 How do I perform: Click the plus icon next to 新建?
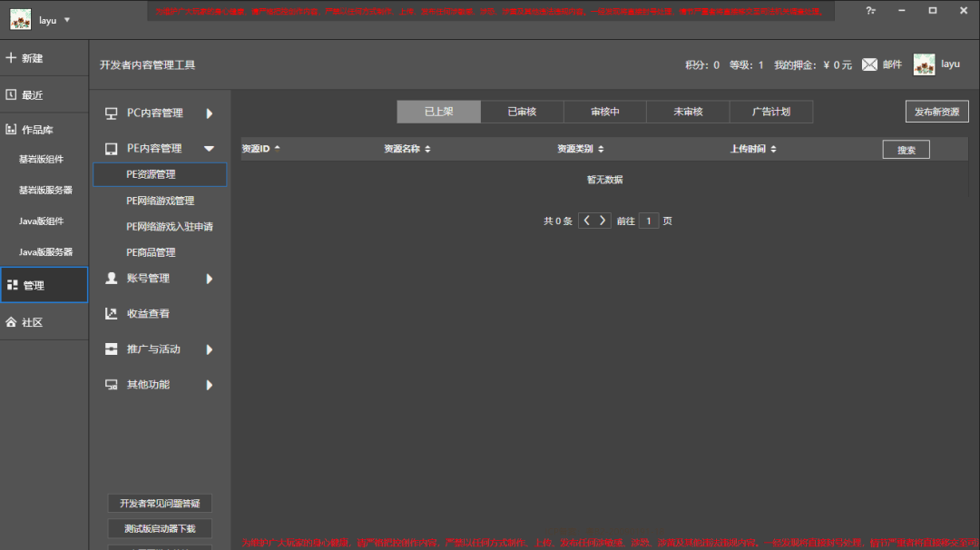[x=11, y=57]
